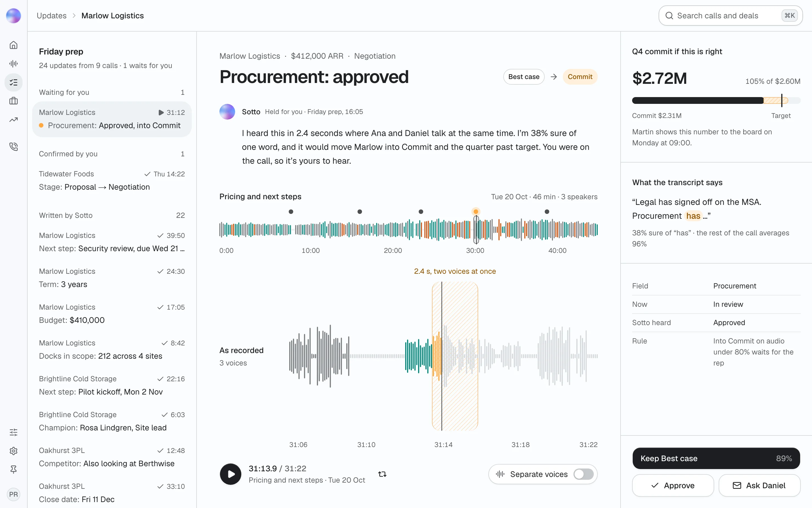Screen dimensions: 812x508
Task: Open Marlow Logistics Budget: $410,000 update
Action: pos(112,314)
